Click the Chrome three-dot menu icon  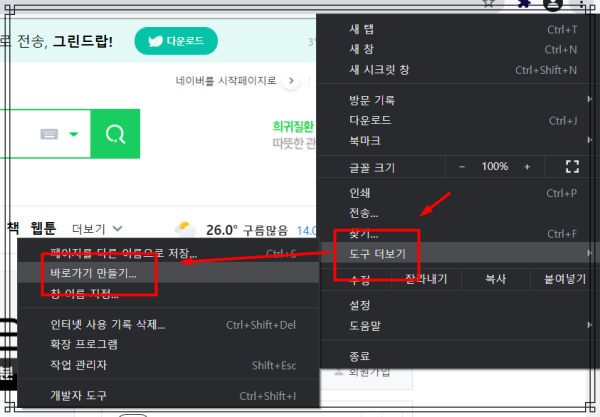[582, 4]
